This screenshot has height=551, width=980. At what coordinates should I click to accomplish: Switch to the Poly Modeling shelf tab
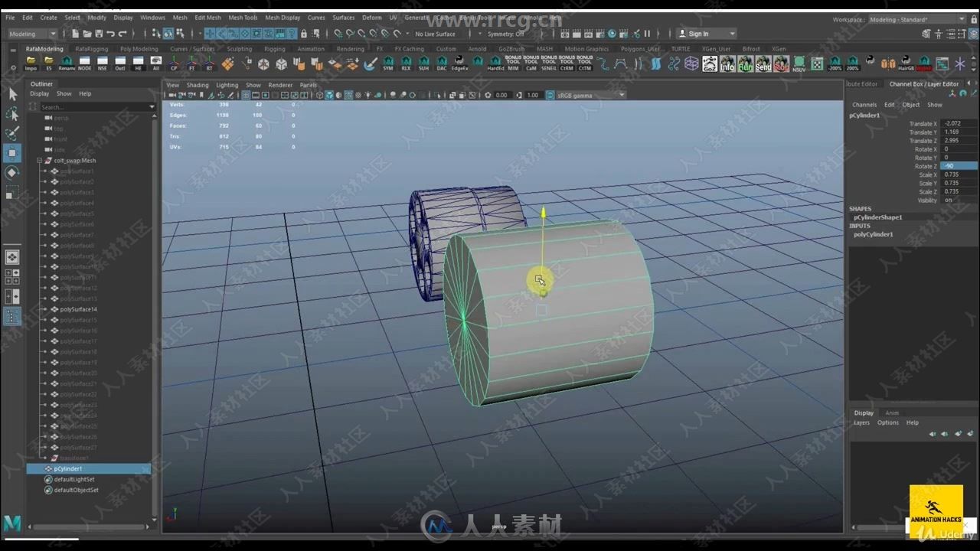click(139, 49)
